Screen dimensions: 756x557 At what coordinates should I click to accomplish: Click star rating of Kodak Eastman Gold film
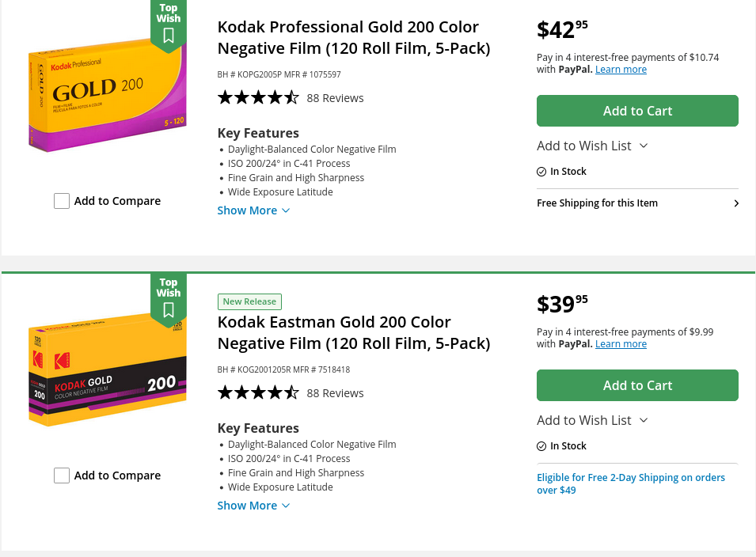[x=258, y=393]
